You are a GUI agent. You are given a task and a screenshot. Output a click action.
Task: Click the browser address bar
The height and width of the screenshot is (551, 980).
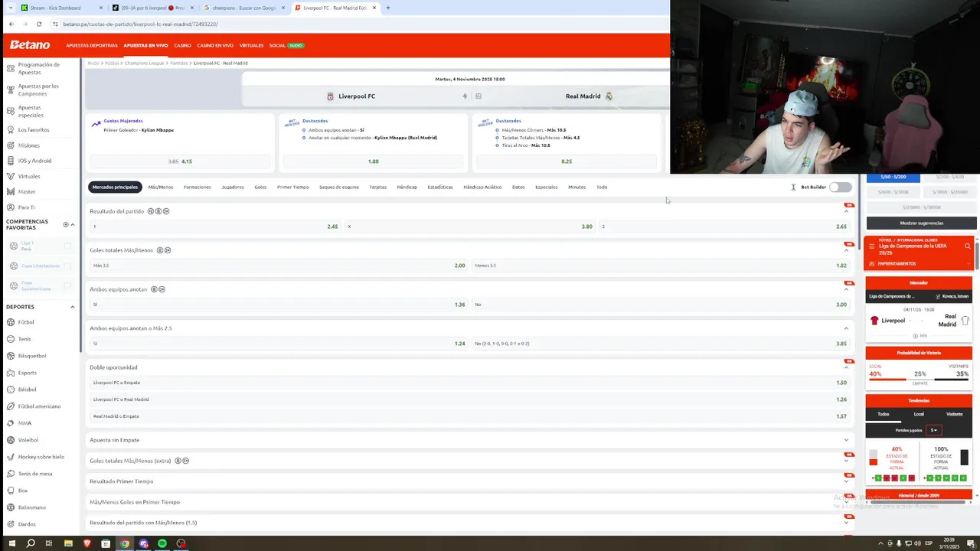(360, 24)
